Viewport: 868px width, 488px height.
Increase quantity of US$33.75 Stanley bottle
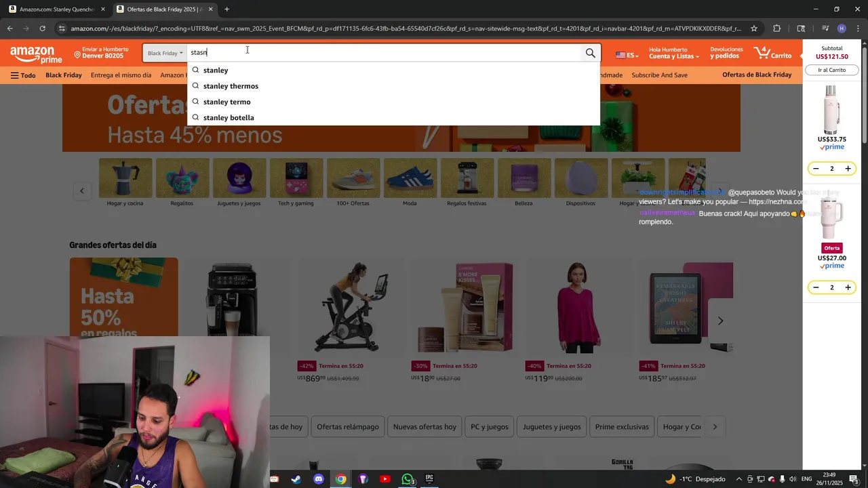848,169
